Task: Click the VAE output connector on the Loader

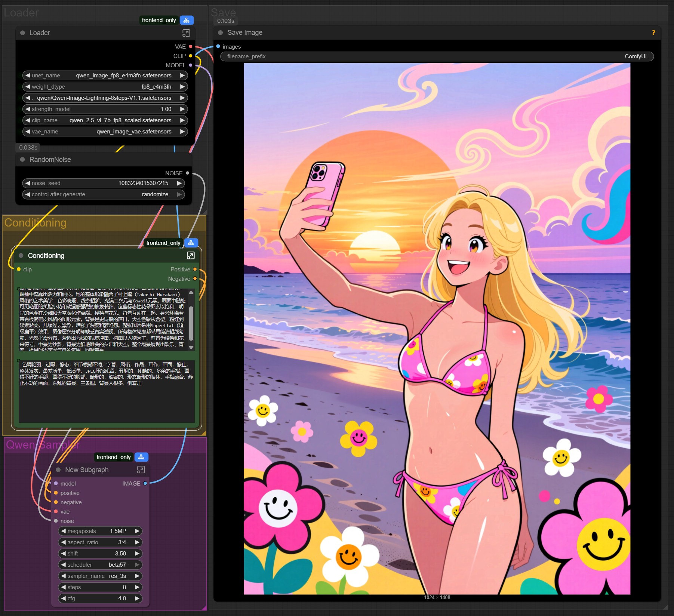Action: coord(191,47)
